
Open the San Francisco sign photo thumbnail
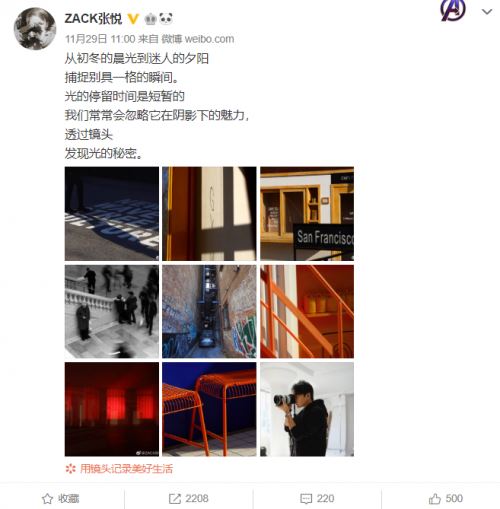(307, 214)
